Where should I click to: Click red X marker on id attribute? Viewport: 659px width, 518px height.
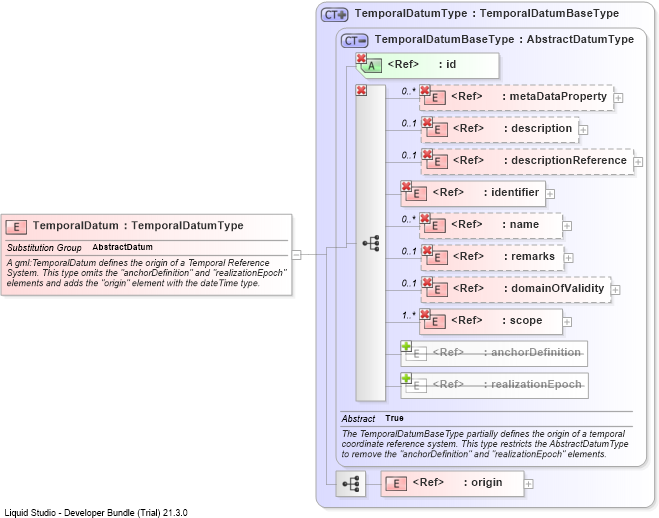coord(361,58)
